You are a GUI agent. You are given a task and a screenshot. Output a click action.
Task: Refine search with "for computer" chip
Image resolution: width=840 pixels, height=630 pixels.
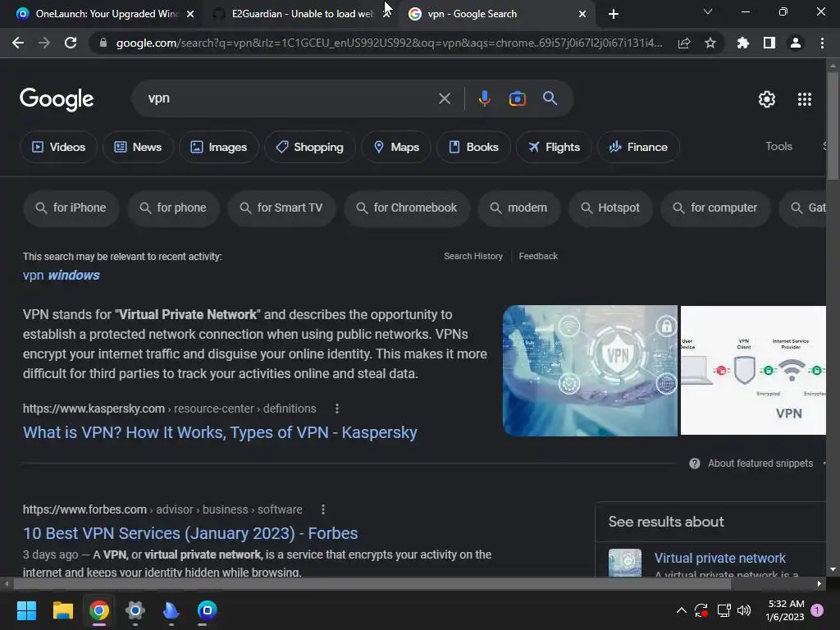point(715,208)
